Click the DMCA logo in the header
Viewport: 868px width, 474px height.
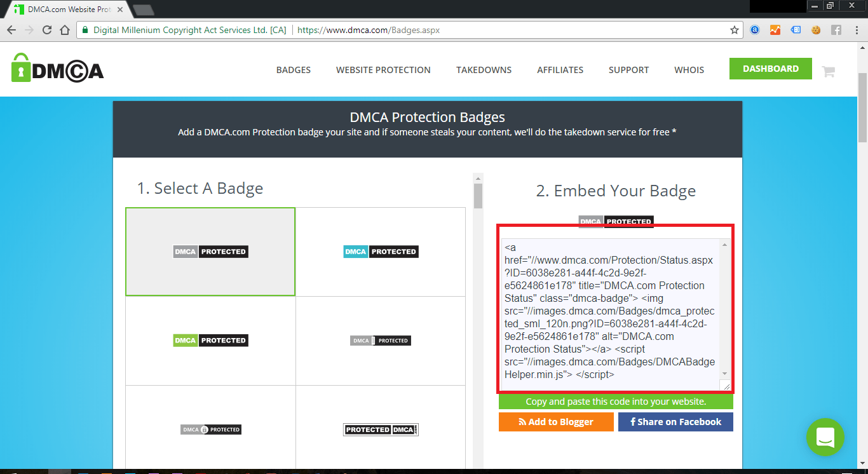tap(56, 69)
